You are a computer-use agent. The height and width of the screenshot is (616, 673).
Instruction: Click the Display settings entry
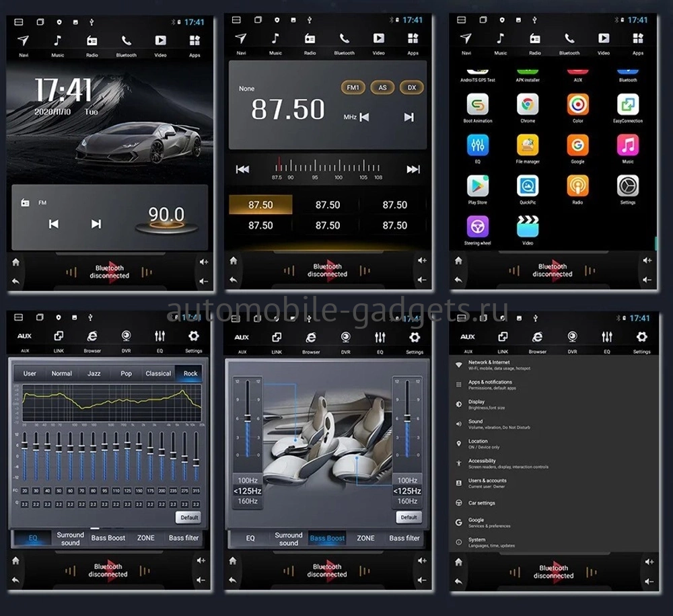476,404
